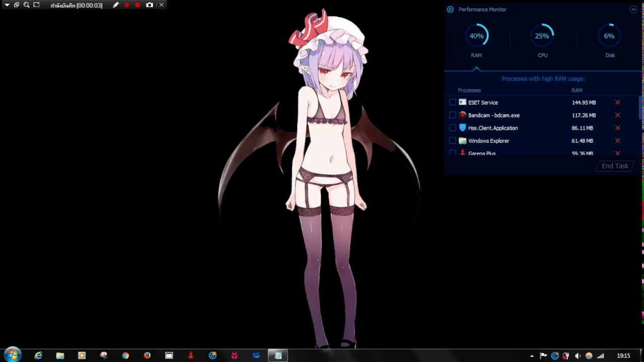Image resolution: width=644 pixels, height=362 pixels.
Task: Open the PS icon in the taskbar
Action: tap(256, 355)
